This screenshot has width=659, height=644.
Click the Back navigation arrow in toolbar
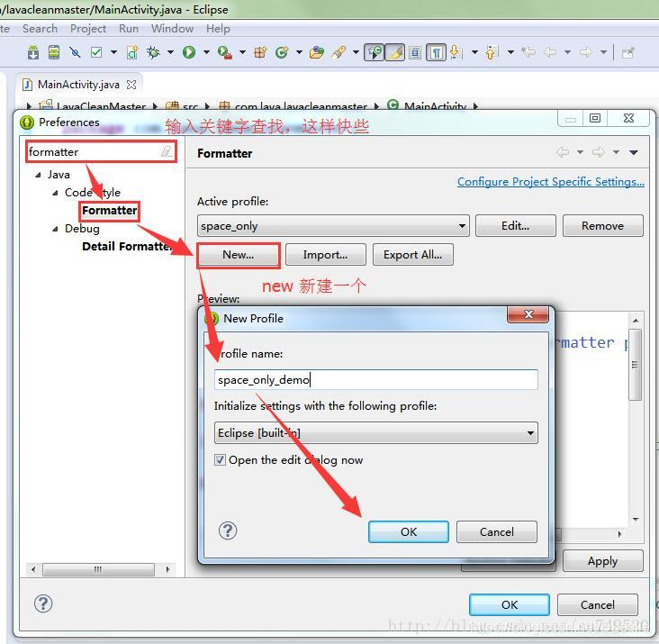pos(550,52)
